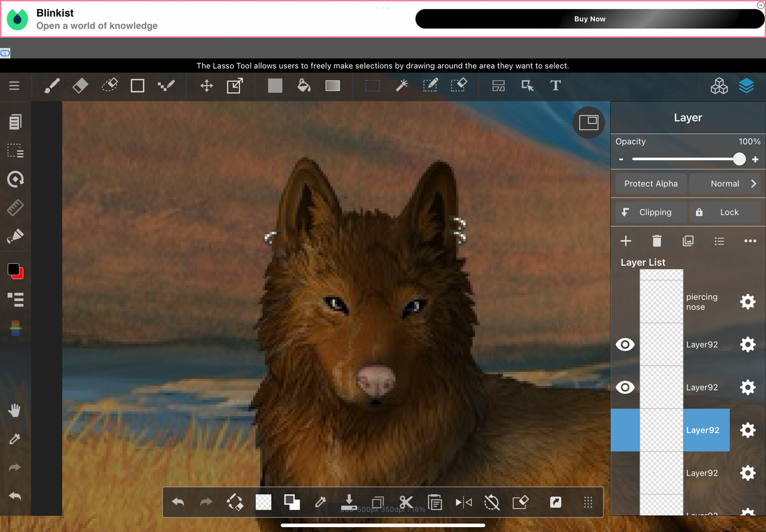Image resolution: width=766 pixels, height=532 pixels.
Task: Select the Hand pan tool
Action: pyautogui.click(x=15, y=411)
